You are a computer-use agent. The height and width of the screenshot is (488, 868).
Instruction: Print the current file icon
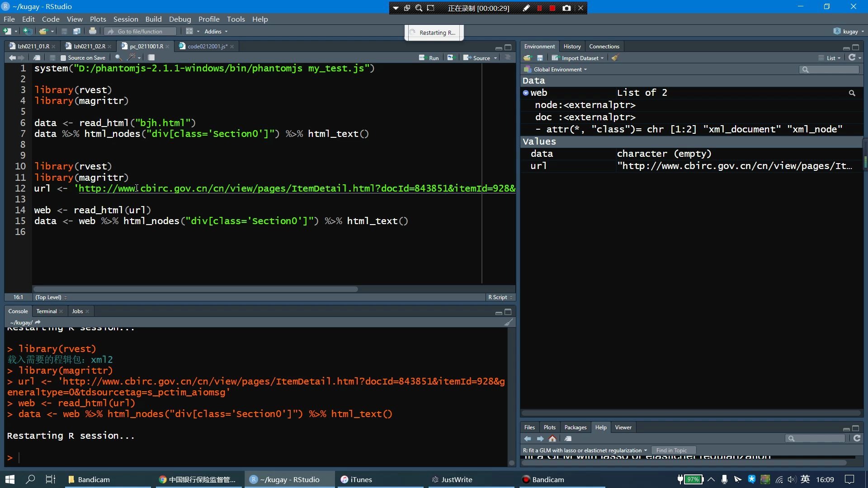pyautogui.click(x=93, y=31)
